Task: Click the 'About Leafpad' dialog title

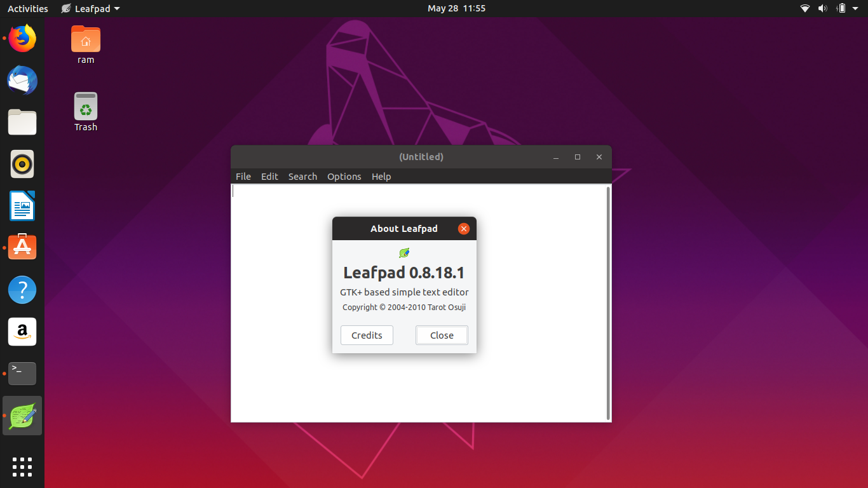Action: [404, 229]
